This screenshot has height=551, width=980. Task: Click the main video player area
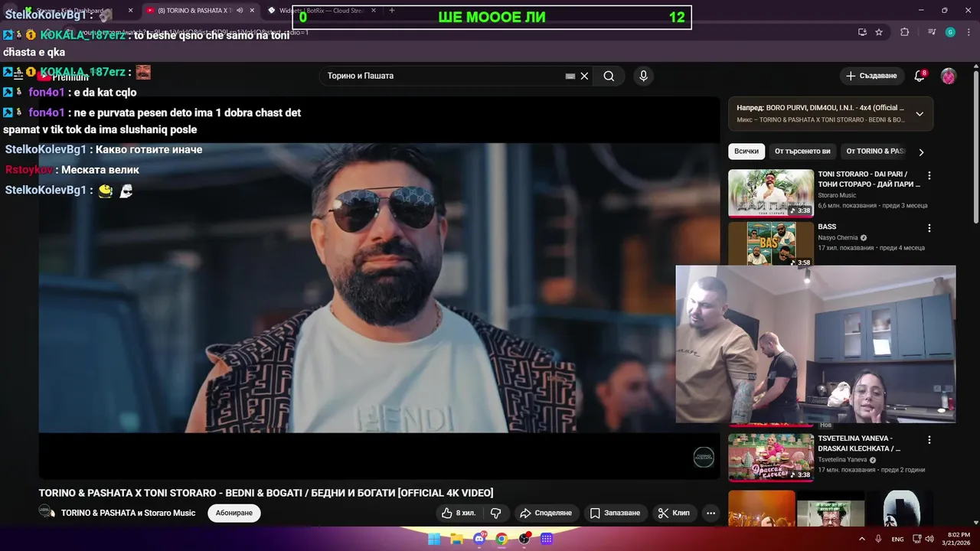pyautogui.click(x=379, y=288)
